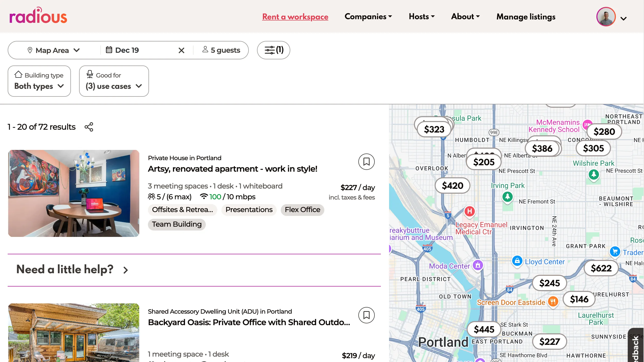Viewport: 644px width, 362px height.
Task: Open the filters button showing (1)
Action: 273,50
